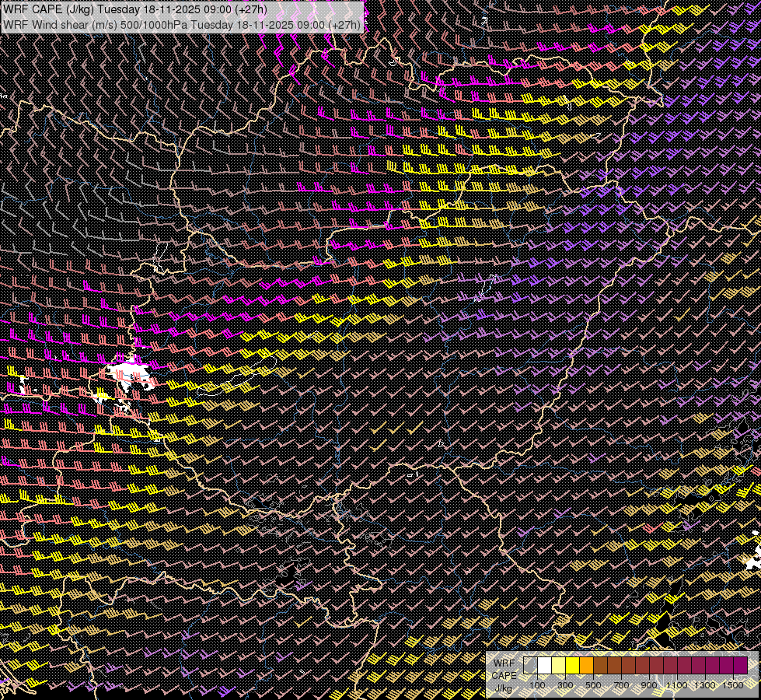Click the 700 legend value
The width and height of the screenshot is (761, 700).
621,685
